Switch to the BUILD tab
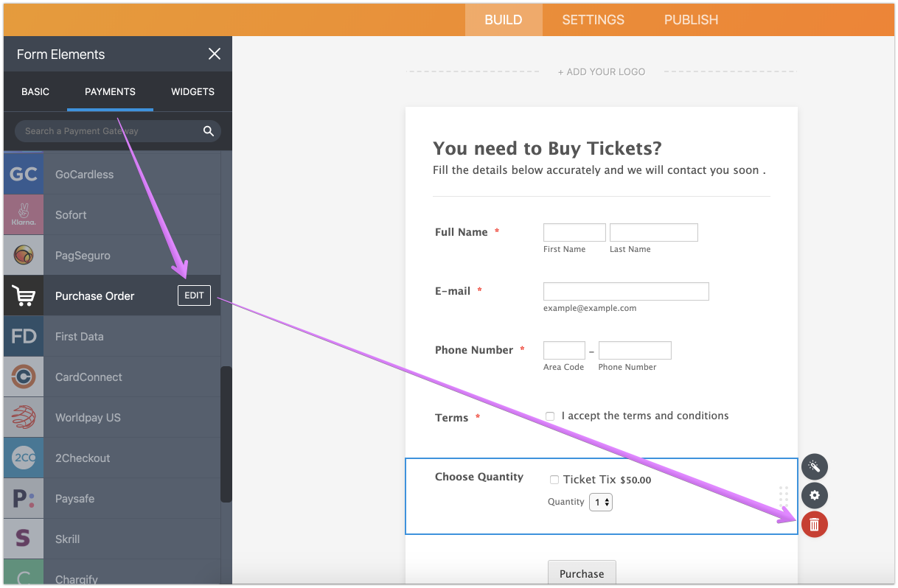 [x=504, y=20]
